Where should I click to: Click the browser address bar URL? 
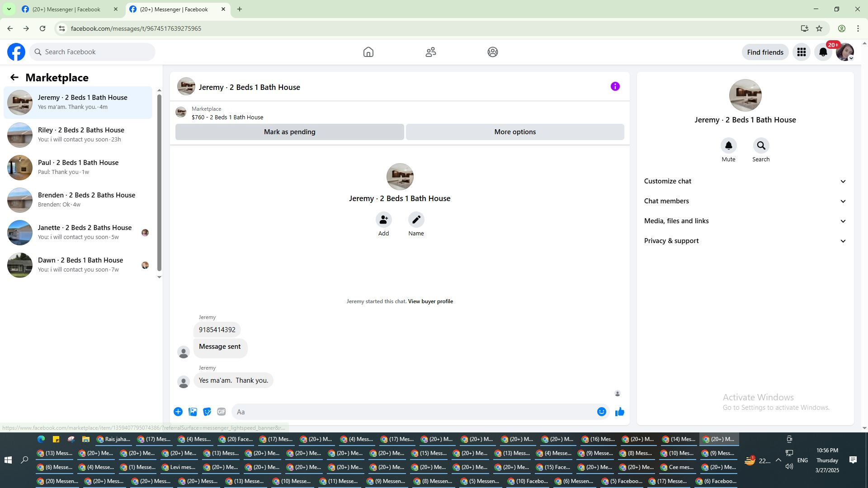(136, 28)
